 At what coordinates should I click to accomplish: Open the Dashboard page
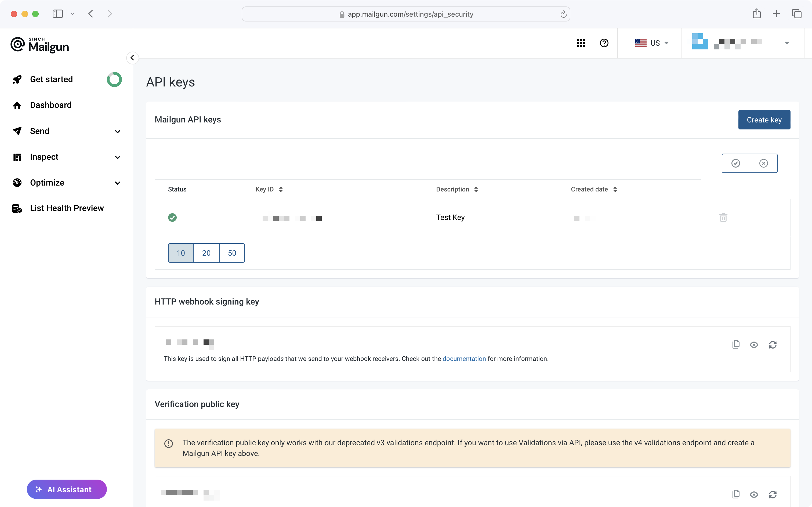tap(51, 105)
